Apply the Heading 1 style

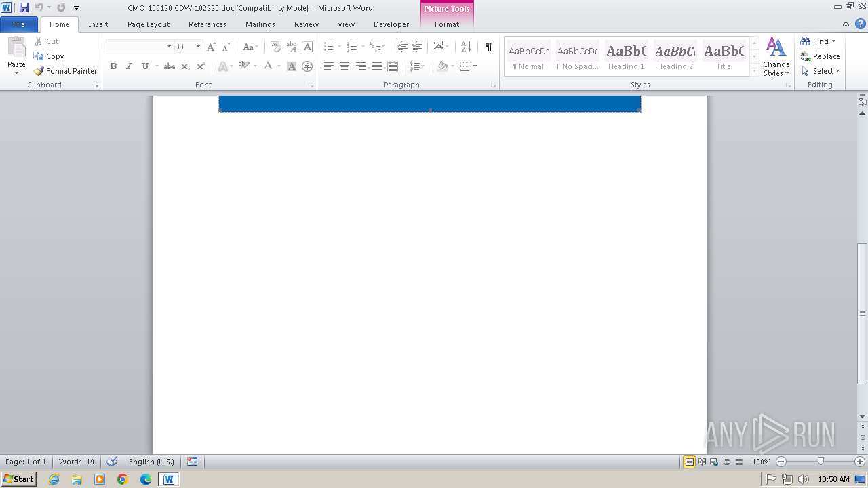click(x=626, y=56)
